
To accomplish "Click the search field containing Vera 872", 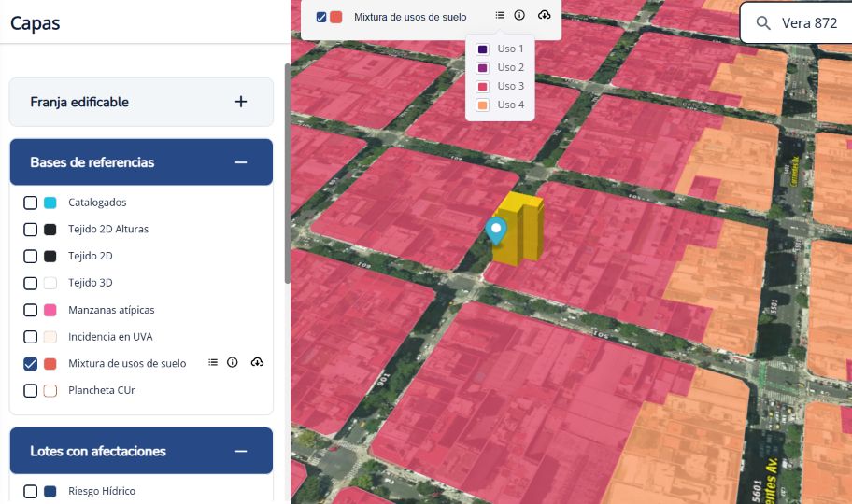I will pyautogui.click(x=797, y=22).
